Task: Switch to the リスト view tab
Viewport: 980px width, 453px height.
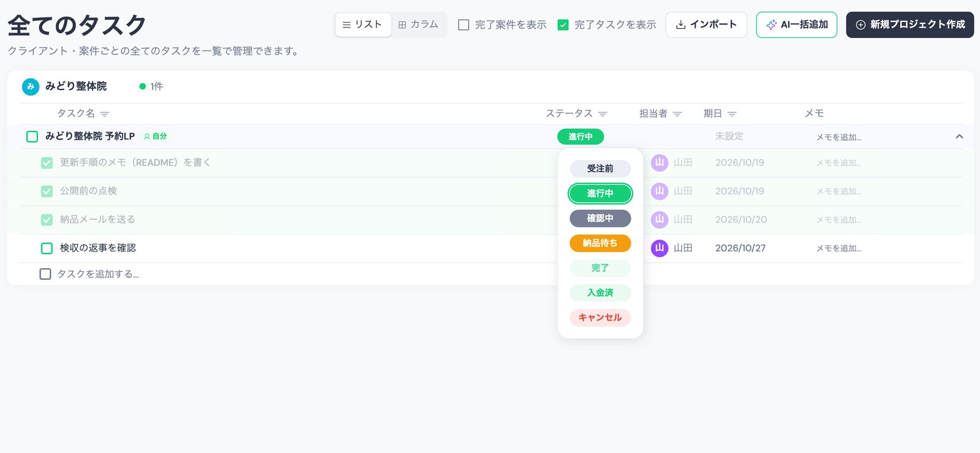Action: point(363,24)
